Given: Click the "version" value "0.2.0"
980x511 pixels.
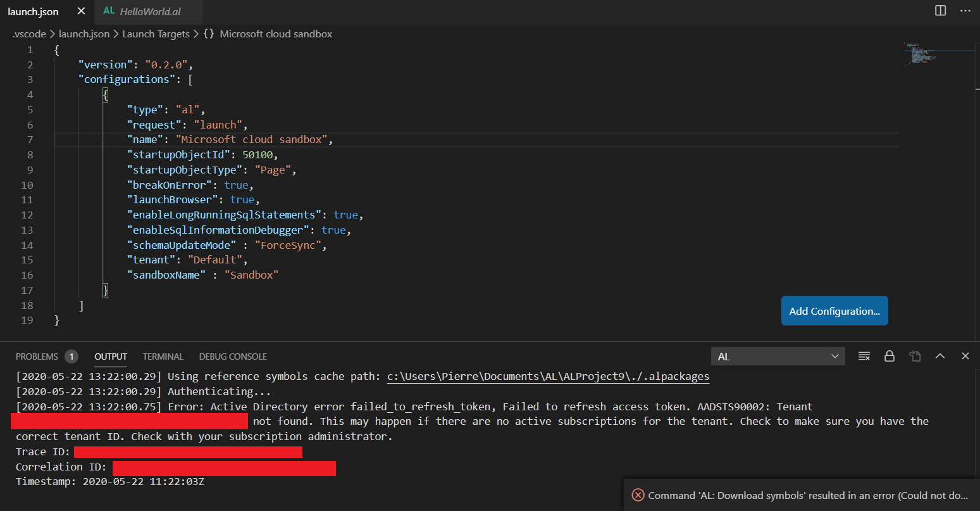Looking at the screenshot, I should [166, 65].
